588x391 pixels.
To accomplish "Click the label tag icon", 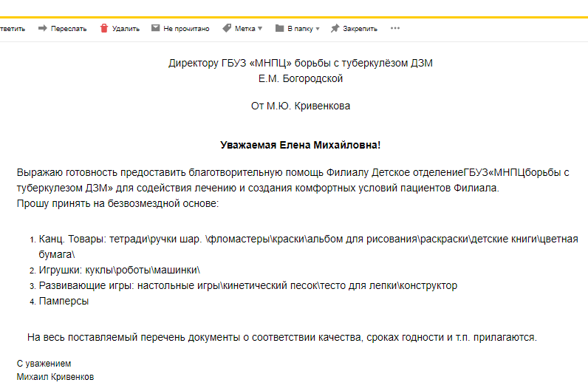I will (x=227, y=29).
